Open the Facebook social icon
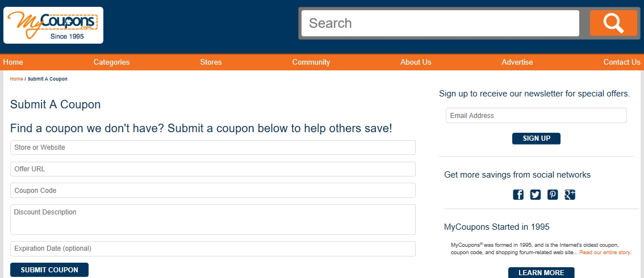 518,195
